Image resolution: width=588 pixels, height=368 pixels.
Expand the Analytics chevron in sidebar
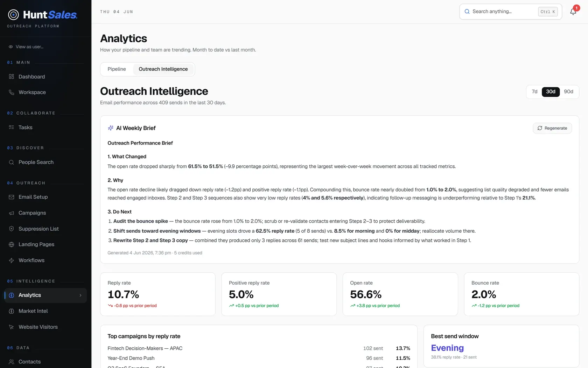coord(80,295)
